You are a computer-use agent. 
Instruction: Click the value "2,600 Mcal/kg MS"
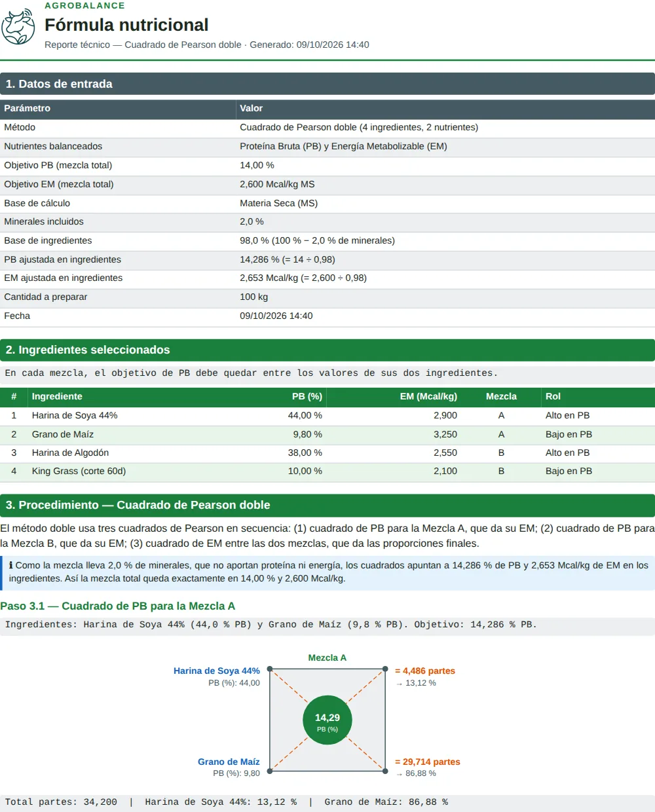277,184
